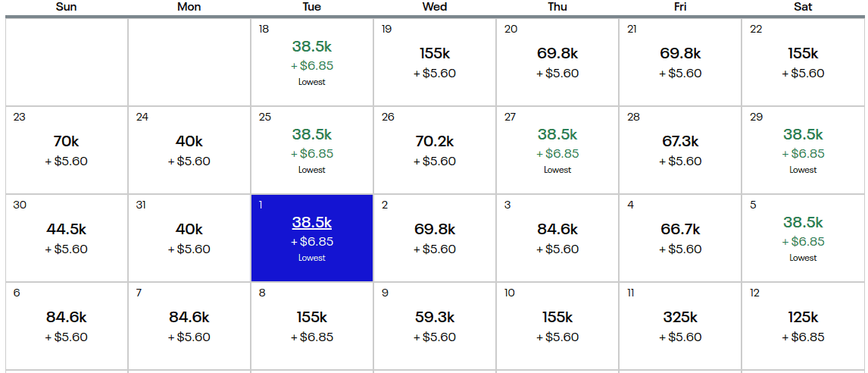Select Saturday the 22nd at 155k
Image resolution: width=868 pixels, height=373 pixels.
pos(803,62)
